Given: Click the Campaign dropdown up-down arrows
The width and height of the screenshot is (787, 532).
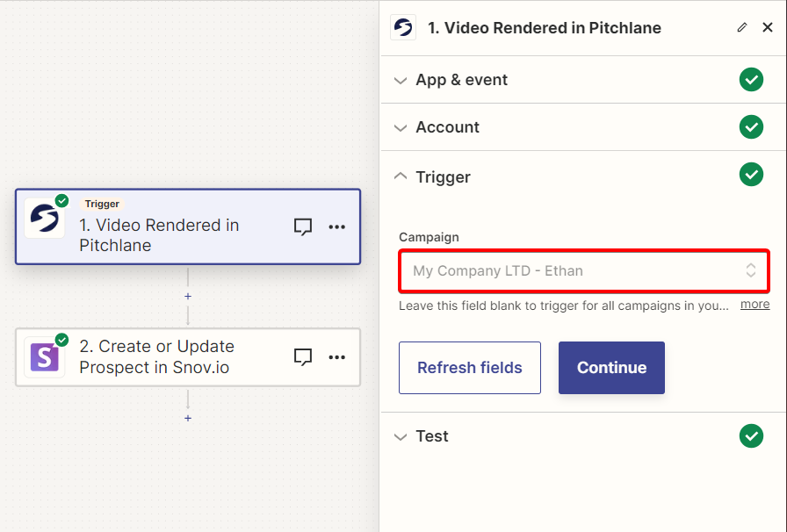Looking at the screenshot, I should pyautogui.click(x=750, y=270).
